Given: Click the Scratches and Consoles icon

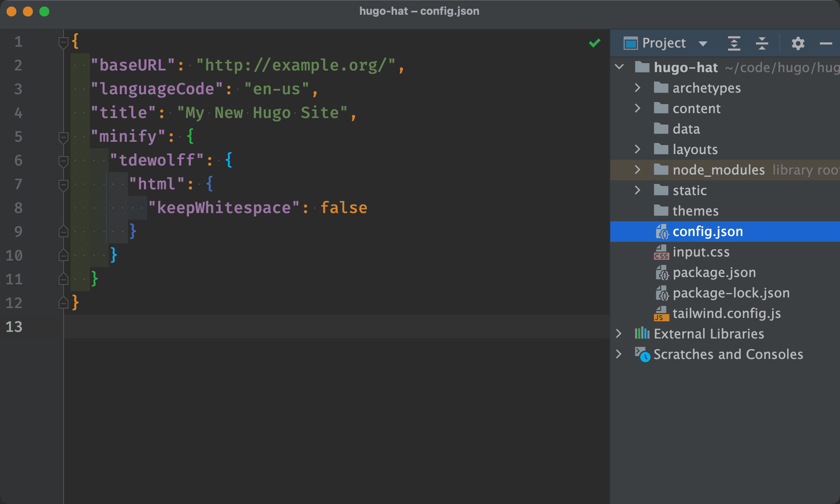Looking at the screenshot, I should point(642,354).
